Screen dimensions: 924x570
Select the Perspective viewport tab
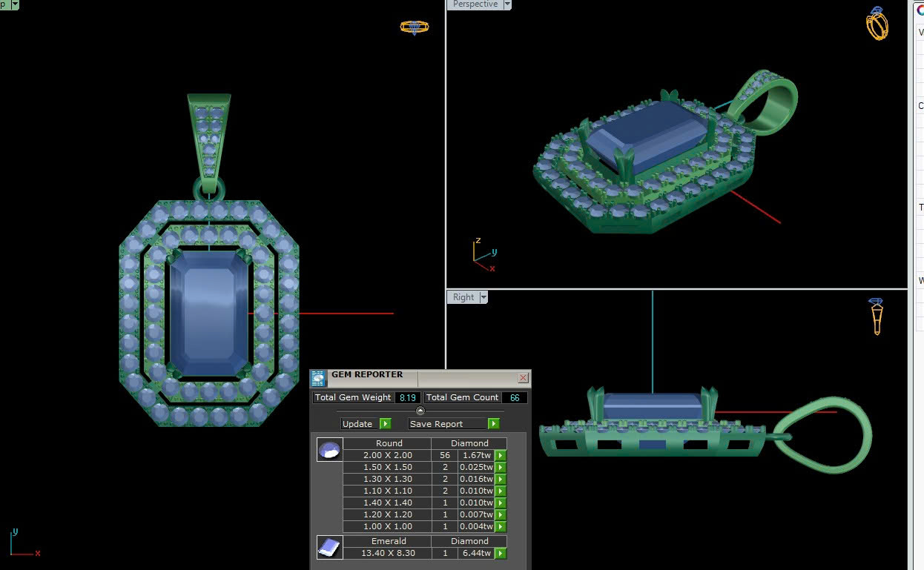[x=475, y=4]
